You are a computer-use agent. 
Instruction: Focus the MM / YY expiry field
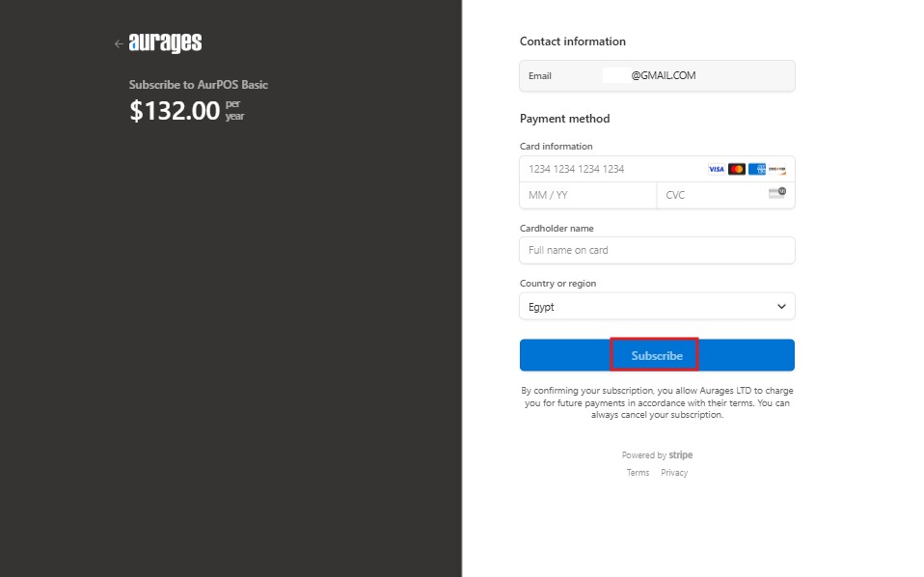[x=588, y=195]
